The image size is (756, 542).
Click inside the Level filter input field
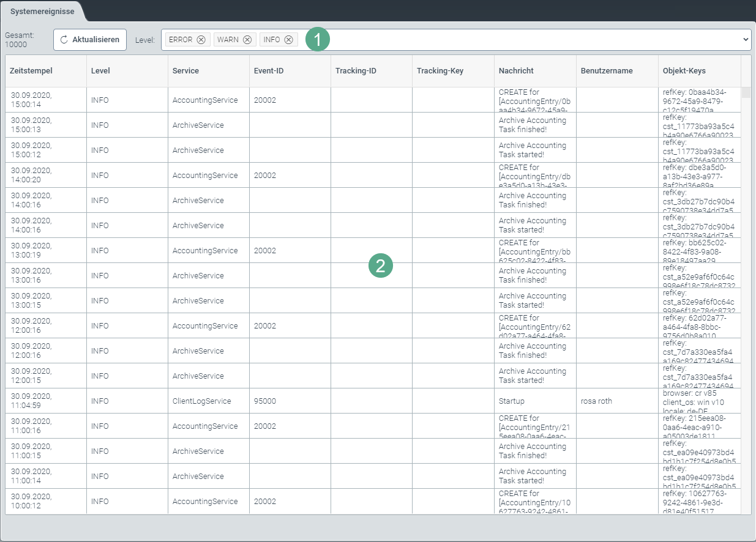point(520,40)
